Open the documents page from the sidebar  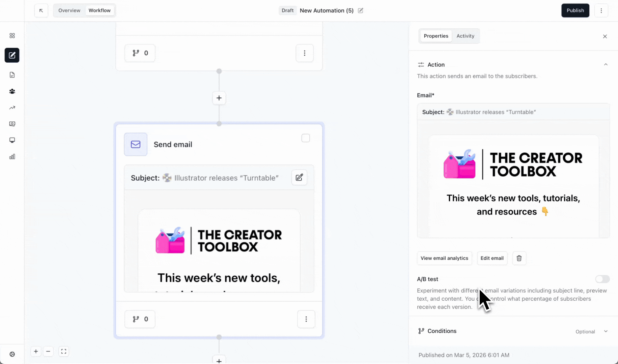tap(12, 74)
